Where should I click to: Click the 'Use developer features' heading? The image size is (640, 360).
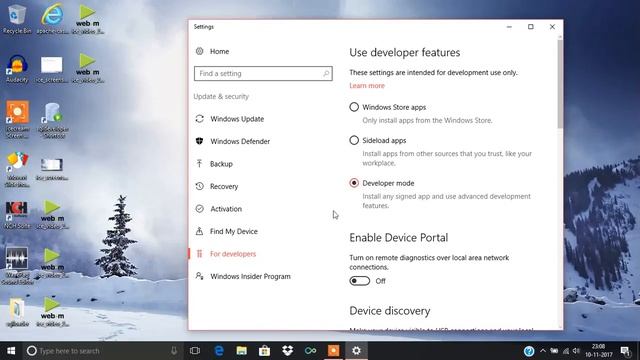(404, 53)
